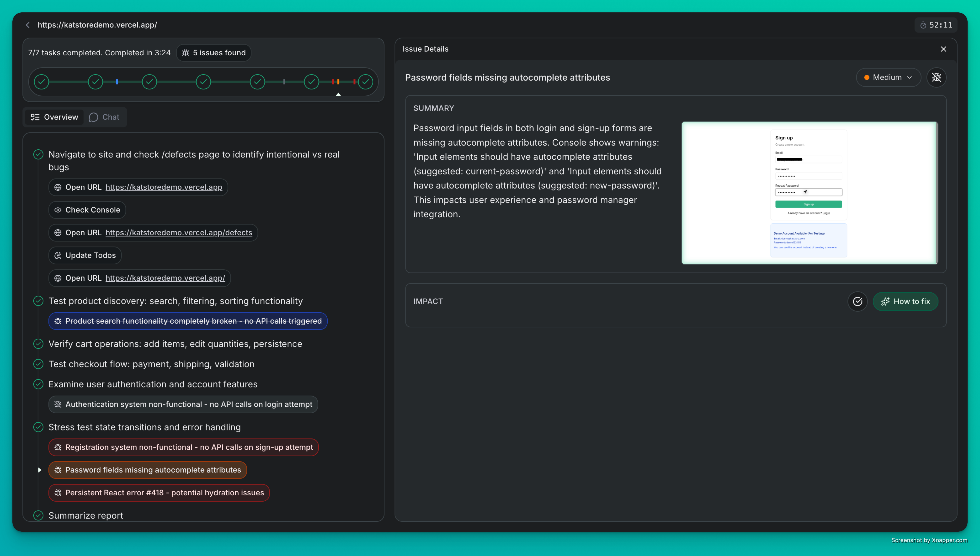Click the globe icon beside the first Open URL
The width and height of the screenshot is (980, 556).
click(x=58, y=187)
